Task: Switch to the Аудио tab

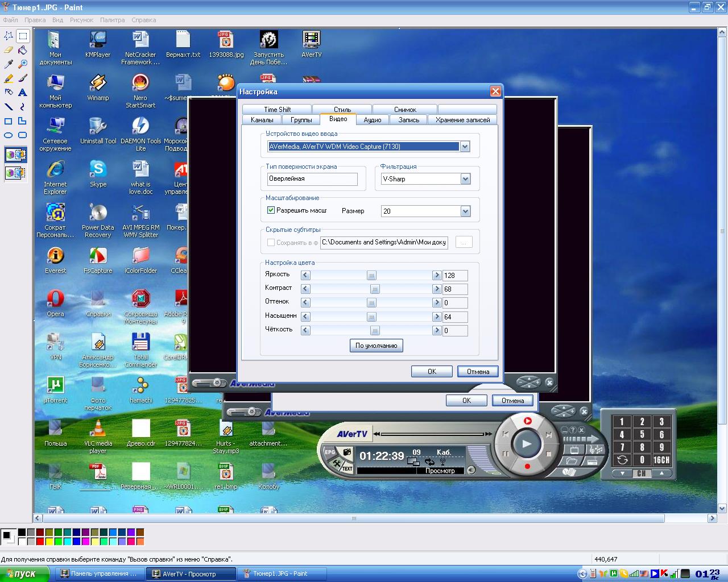Action: [x=373, y=120]
